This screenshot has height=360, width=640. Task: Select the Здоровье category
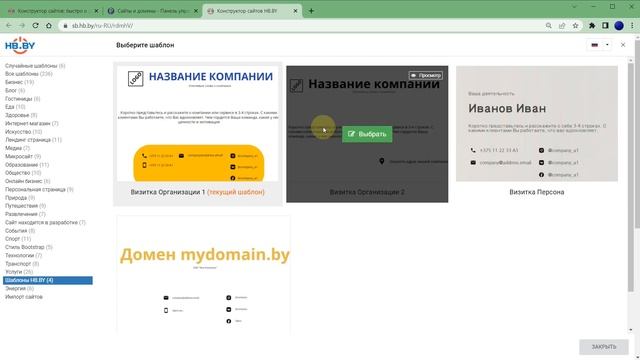[21, 115]
